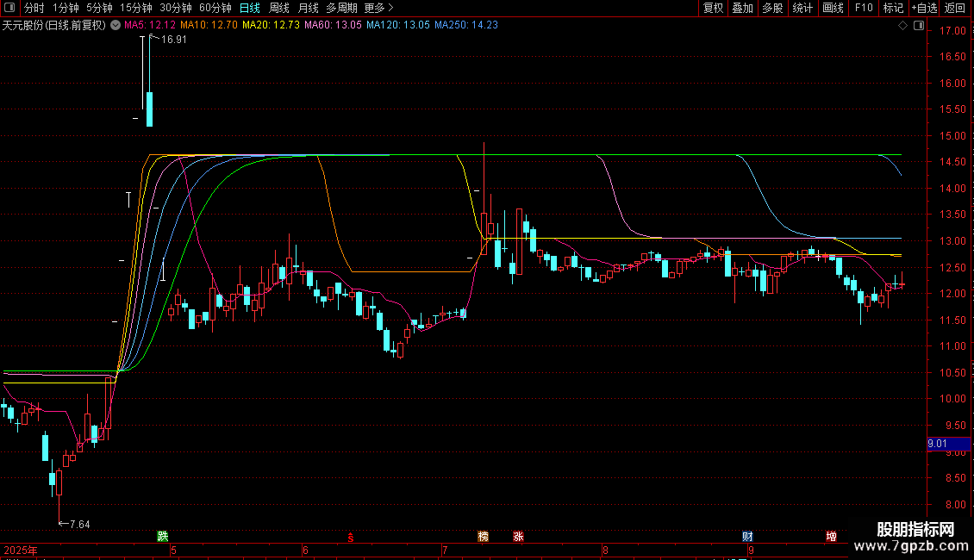Image resolution: width=974 pixels, height=560 pixels.
Task: Toggle the left sidebar panel icon
Action: pyautogui.click(x=9, y=8)
